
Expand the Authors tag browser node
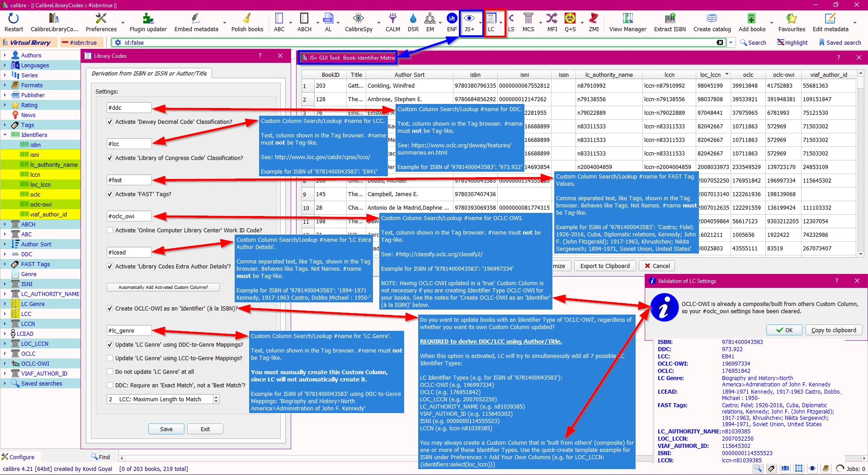pos(5,55)
